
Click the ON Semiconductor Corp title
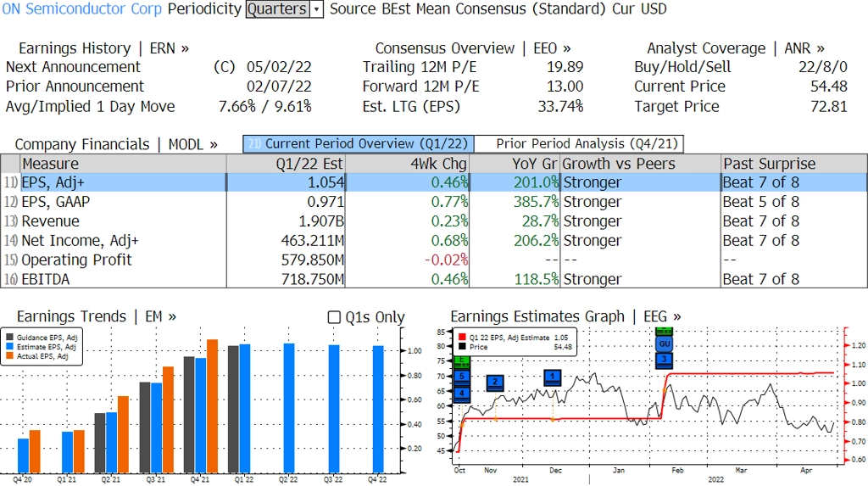pyautogui.click(x=82, y=9)
